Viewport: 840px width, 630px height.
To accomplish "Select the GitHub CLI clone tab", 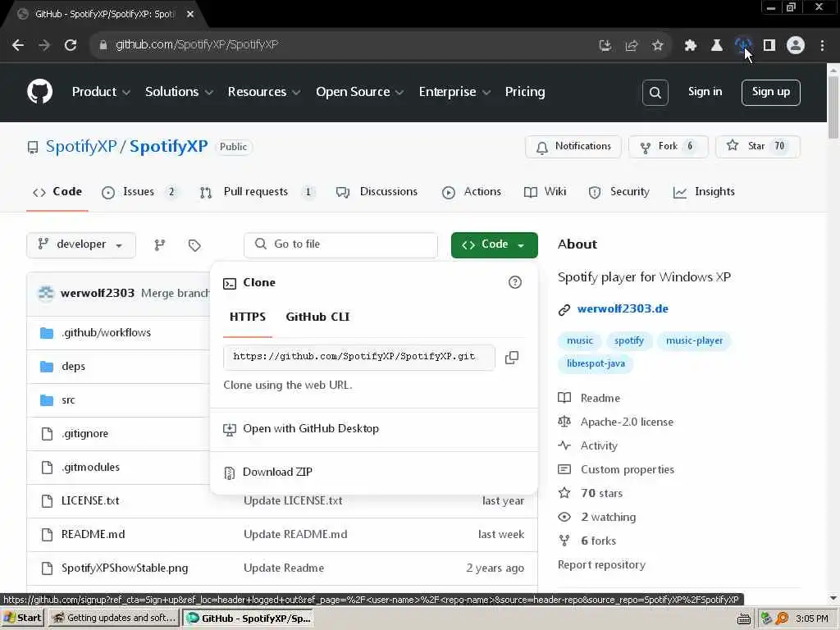I will [317, 317].
